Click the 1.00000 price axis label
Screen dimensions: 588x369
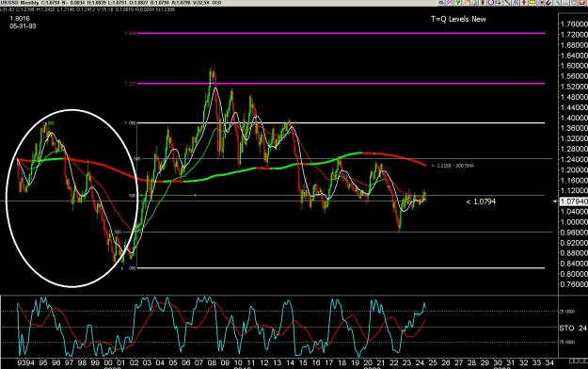[574, 222]
